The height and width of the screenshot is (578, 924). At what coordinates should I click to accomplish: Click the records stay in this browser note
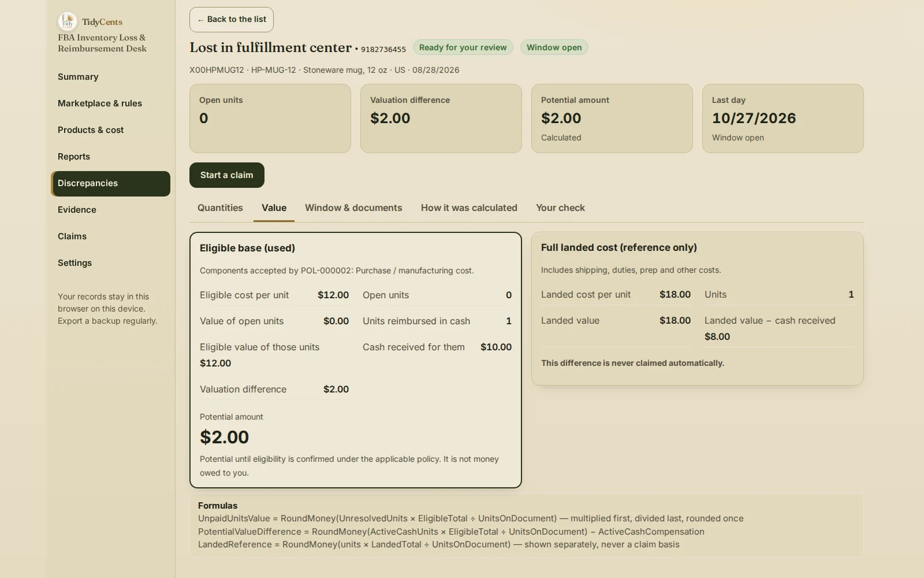pos(107,309)
